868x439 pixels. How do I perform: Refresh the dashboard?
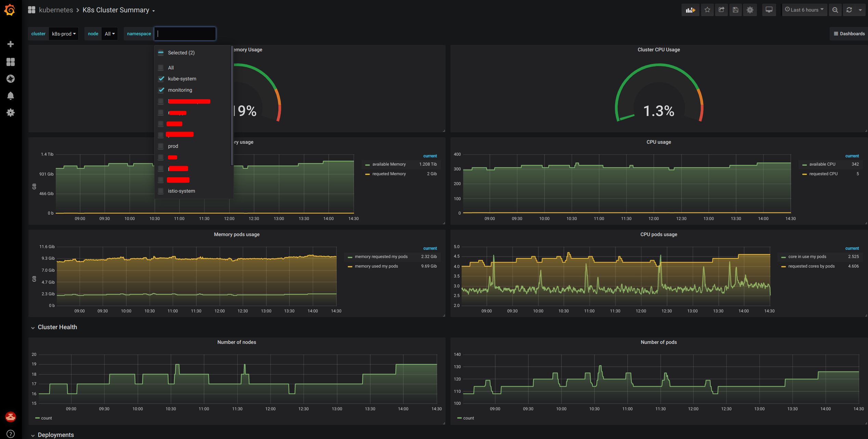(849, 10)
